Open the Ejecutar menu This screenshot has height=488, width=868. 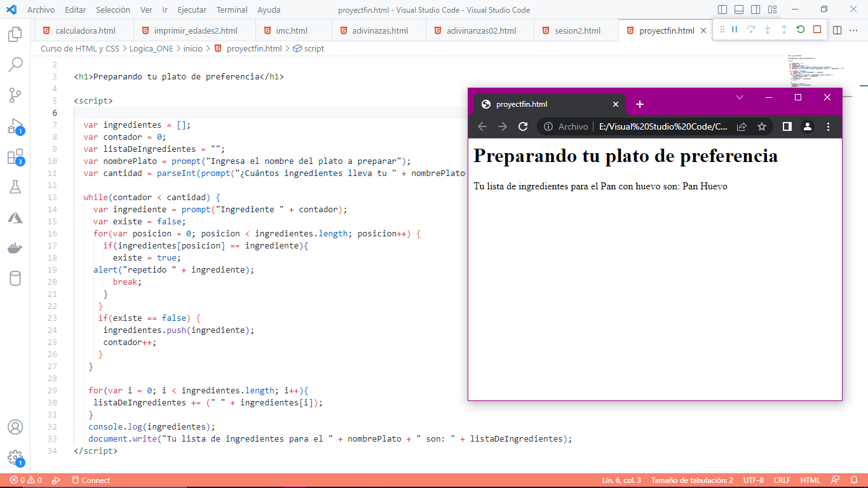(192, 10)
